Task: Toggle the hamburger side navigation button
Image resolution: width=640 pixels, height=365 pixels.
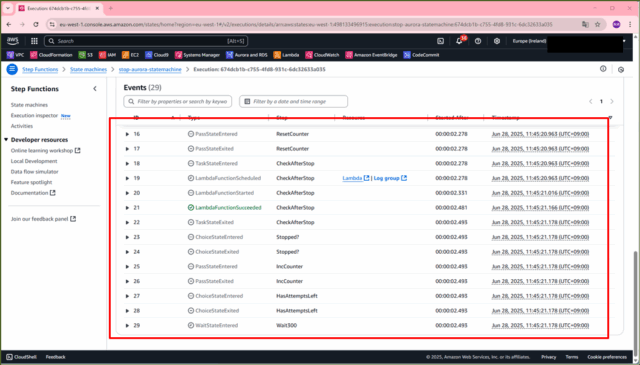Action: 12,69
